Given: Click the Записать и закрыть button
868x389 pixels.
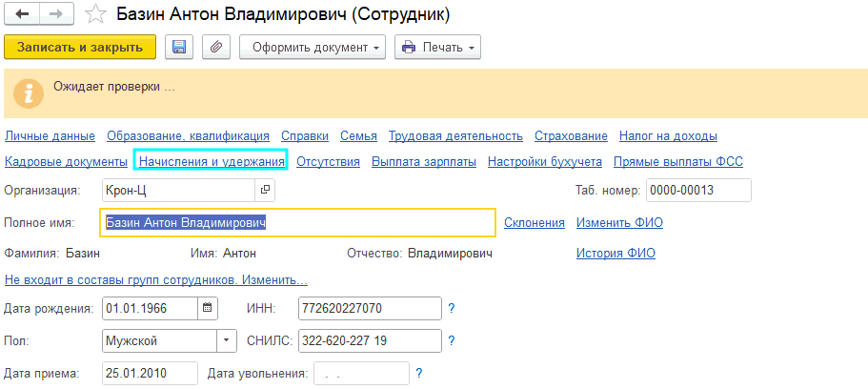Looking at the screenshot, I should point(80,47).
